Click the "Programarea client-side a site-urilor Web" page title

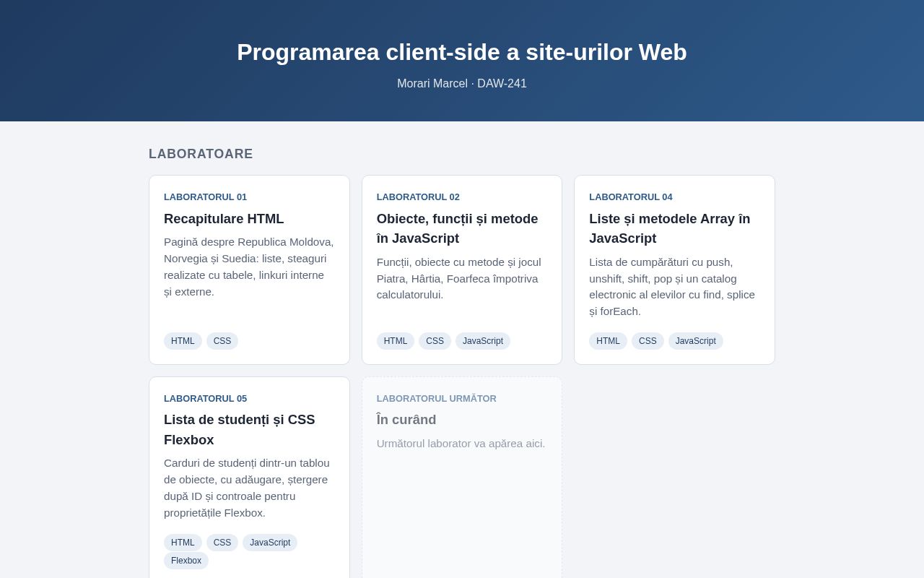462,52
